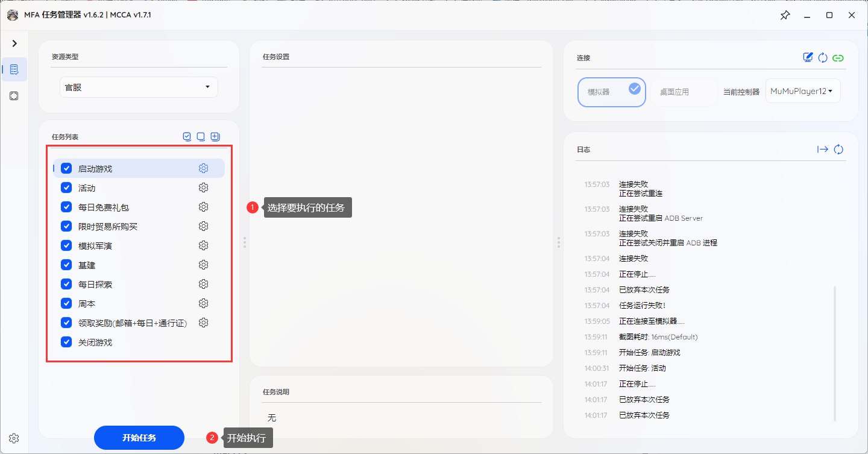The height and width of the screenshot is (454, 868).
Task: Click the log export arrow icon
Action: click(x=823, y=150)
